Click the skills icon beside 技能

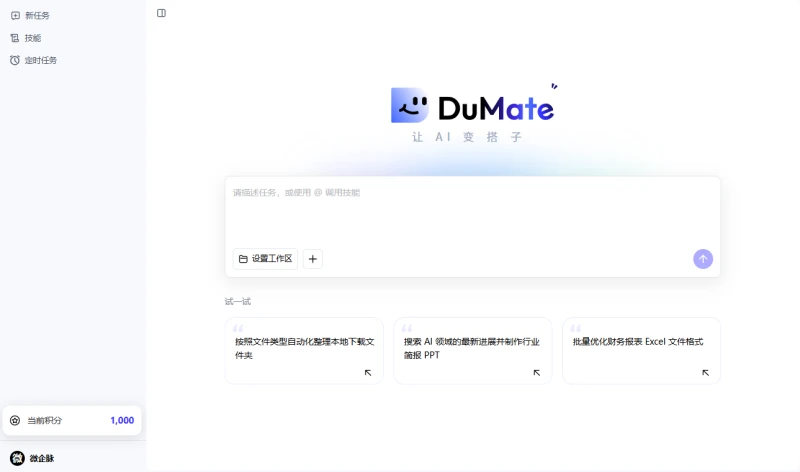click(x=15, y=38)
